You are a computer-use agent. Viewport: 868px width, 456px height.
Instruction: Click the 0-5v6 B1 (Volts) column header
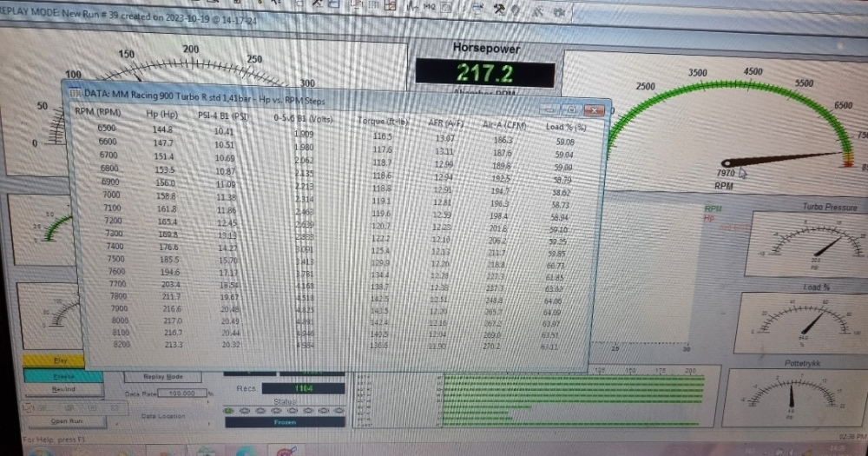(303, 118)
